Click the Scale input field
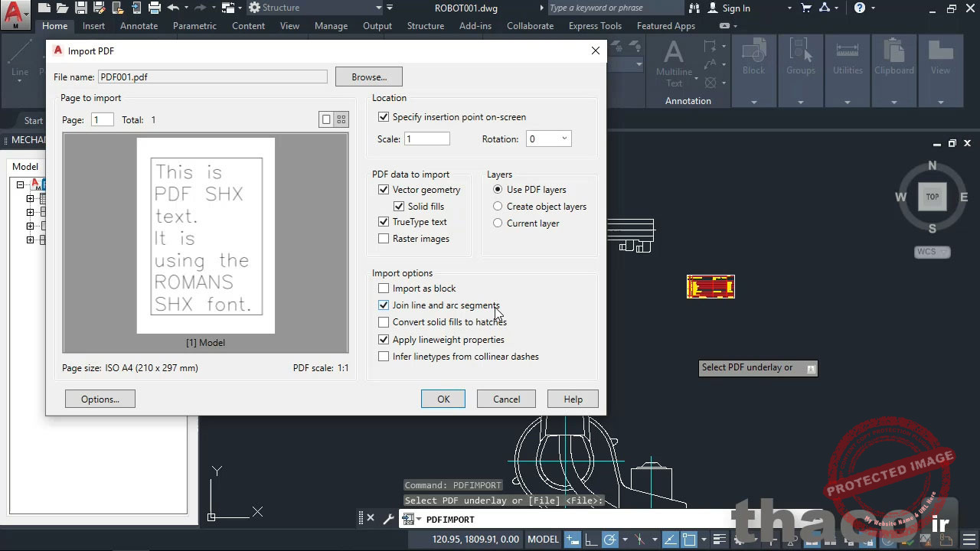Viewport: 980px width, 551px height. pyautogui.click(x=427, y=139)
